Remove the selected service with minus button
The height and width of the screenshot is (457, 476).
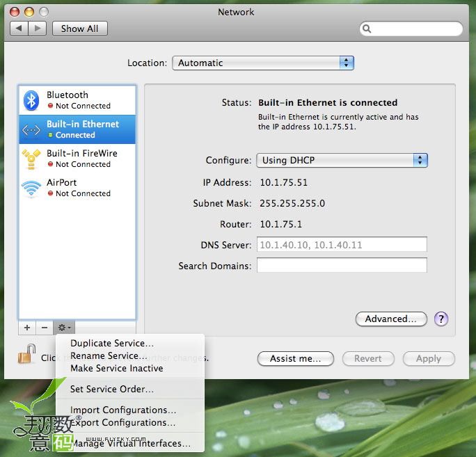[45, 328]
